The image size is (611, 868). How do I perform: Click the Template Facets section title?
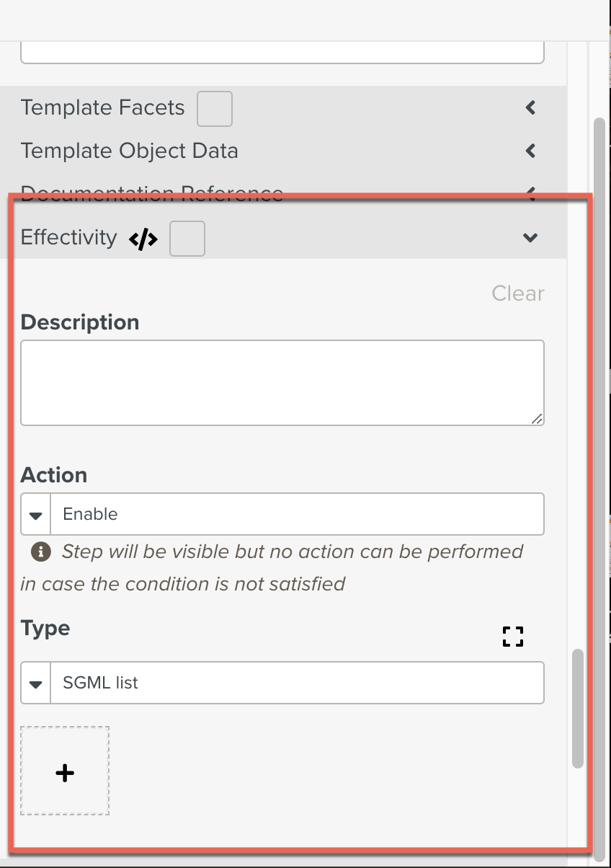[103, 108]
